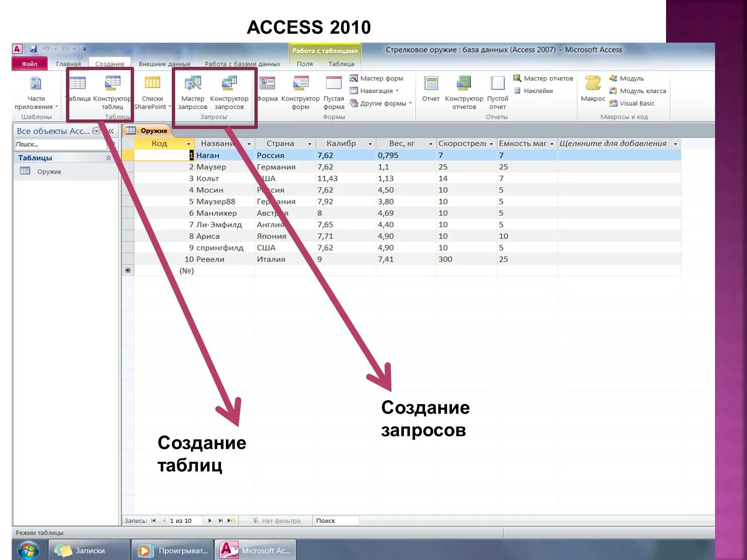Open Скорострельность column filter arrow
The image size is (747, 560).
[x=491, y=144]
